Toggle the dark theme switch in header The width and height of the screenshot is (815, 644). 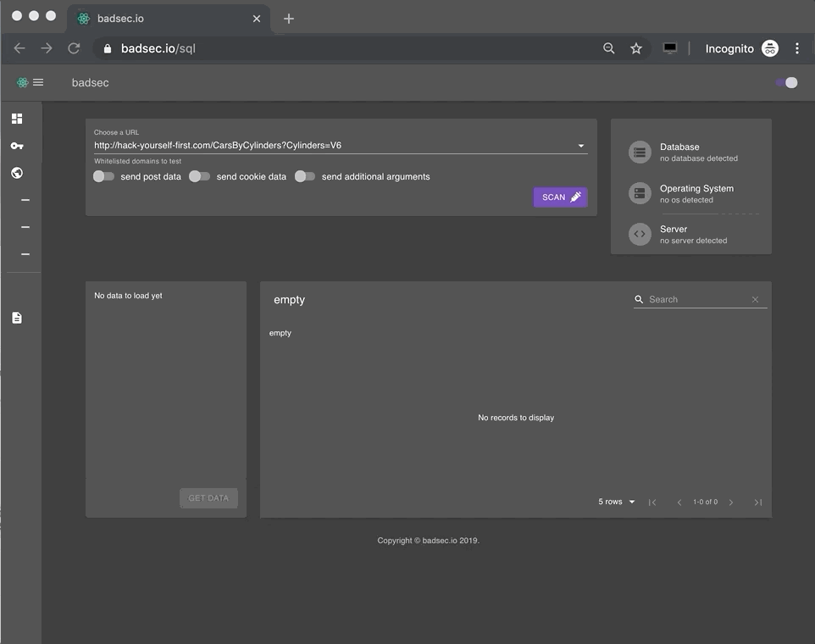[x=787, y=83]
